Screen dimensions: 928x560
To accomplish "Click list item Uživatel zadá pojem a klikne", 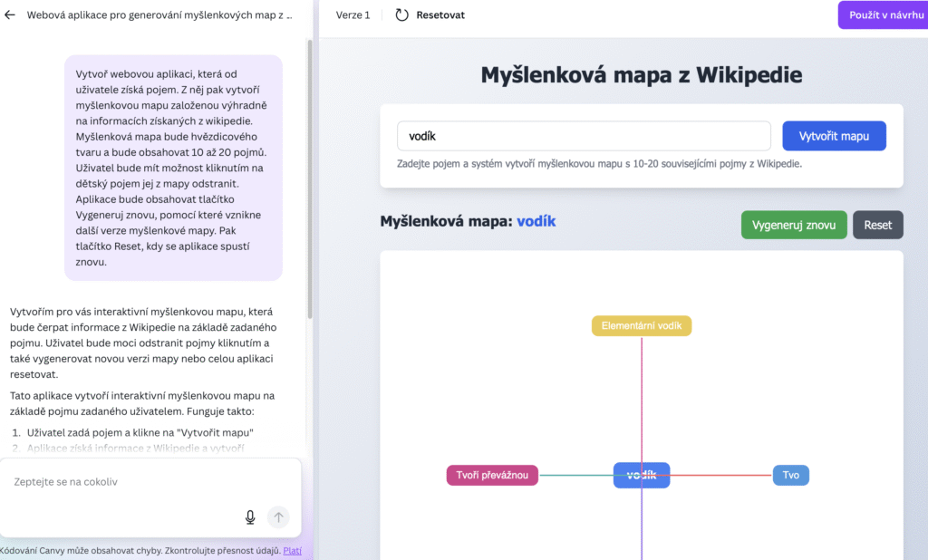I will [x=140, y=433].
